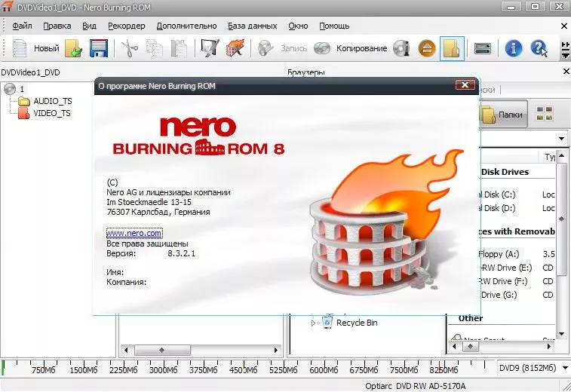Close the About Nero Burning ROM dialog
The width and height of the screenshot is (571, 392).
click(x=465, y=84)
